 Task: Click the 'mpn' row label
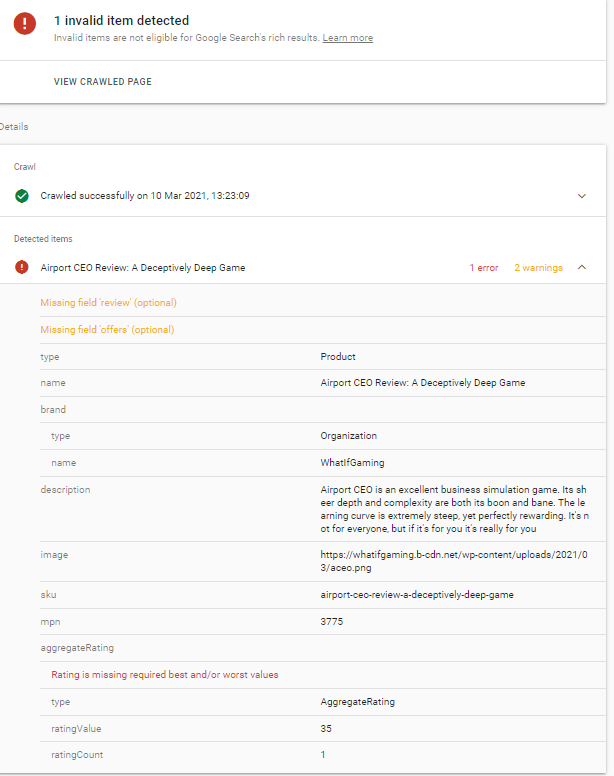[x=50, y=622]
